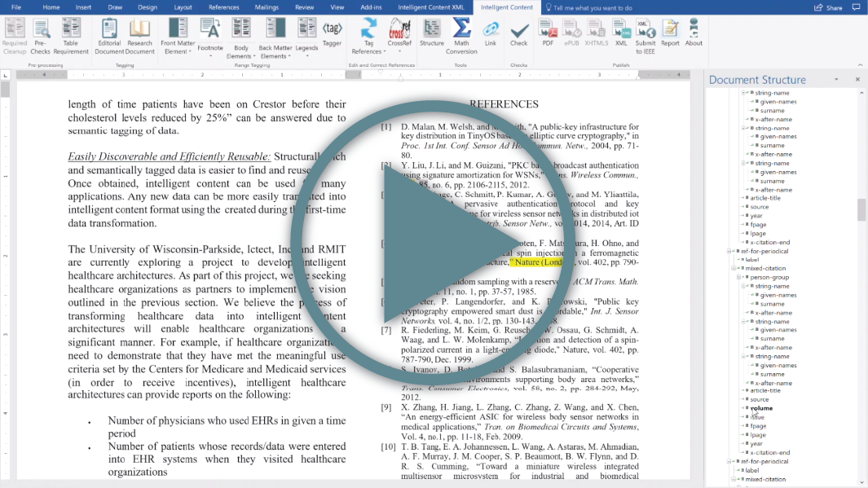Open the File menu
This screenshot has height=488, width=868.
[16, 7]
